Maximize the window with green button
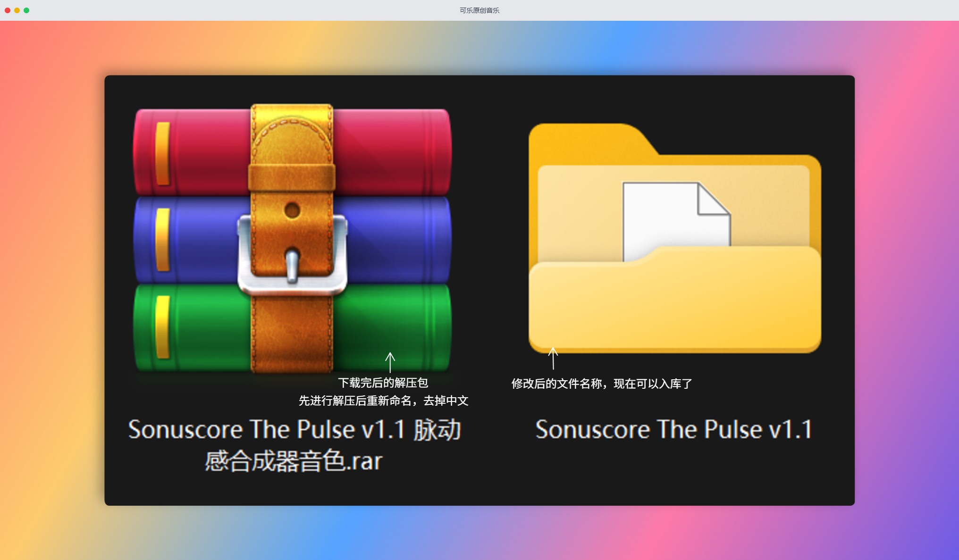 [x=26, y=10]
